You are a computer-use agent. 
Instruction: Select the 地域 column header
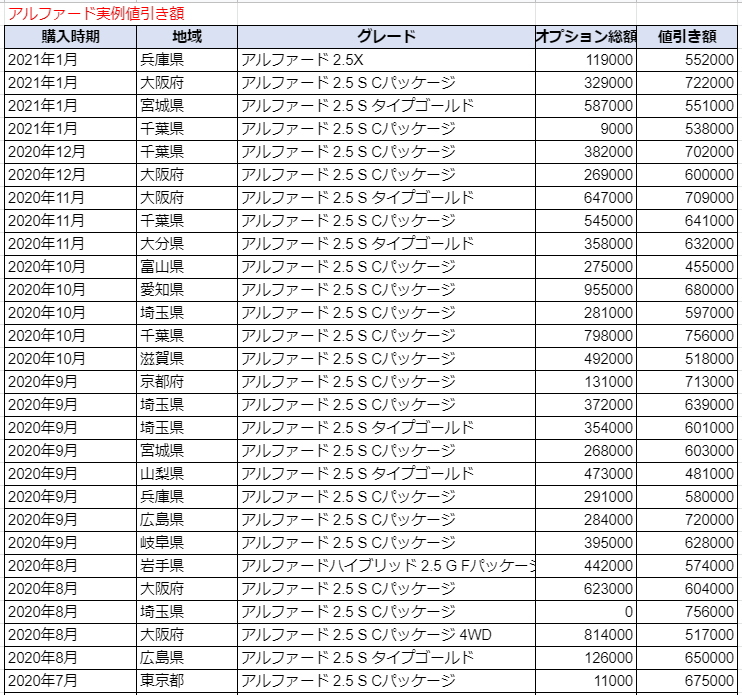pos(187,37)
